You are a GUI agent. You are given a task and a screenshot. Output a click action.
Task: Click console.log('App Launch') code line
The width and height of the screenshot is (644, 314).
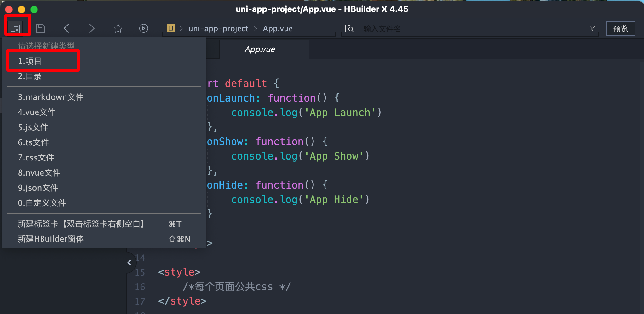[x=306, y=113]
